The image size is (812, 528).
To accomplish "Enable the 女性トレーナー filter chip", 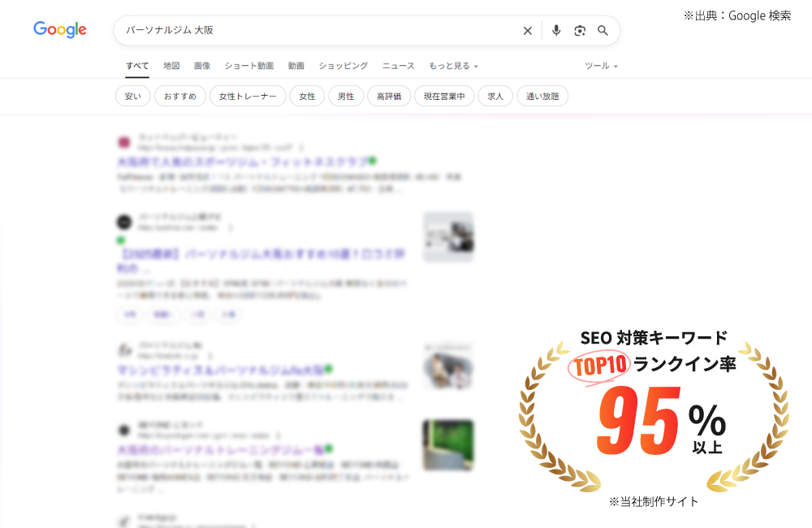I will 248,97.
